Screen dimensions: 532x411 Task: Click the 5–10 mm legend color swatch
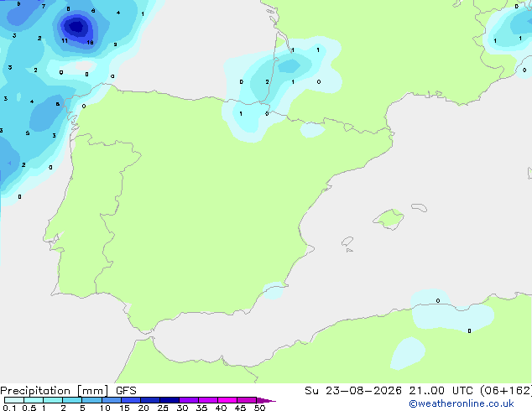point(91,400)
